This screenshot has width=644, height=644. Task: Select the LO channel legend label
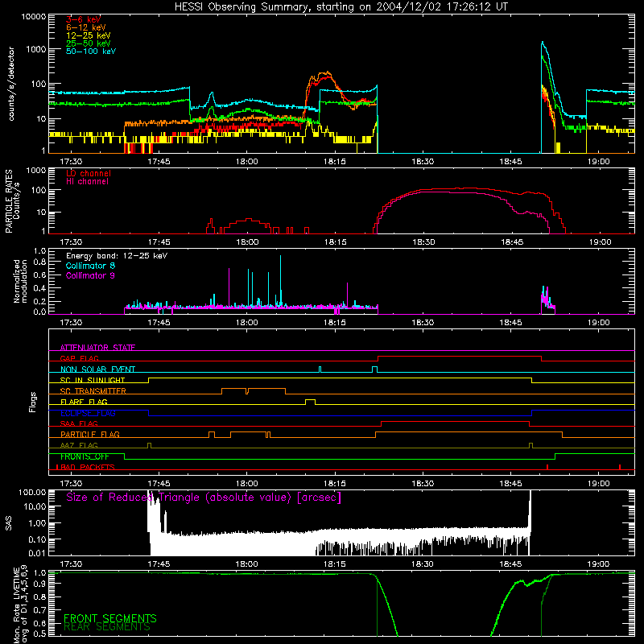pos(89,173)
